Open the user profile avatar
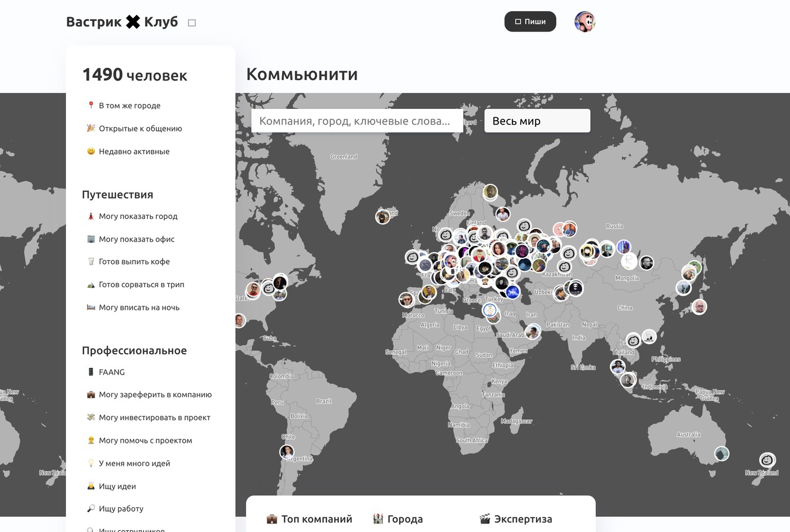Image resolution: width=790 pixels, height=532 pixels. coord(585,22)
